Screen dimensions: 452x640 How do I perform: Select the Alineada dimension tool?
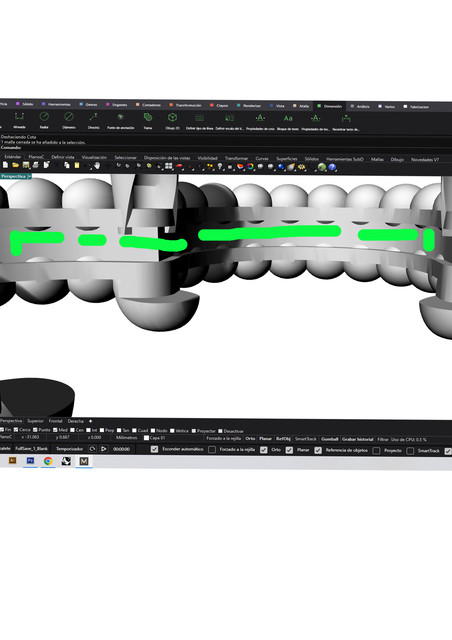point(19,120)
